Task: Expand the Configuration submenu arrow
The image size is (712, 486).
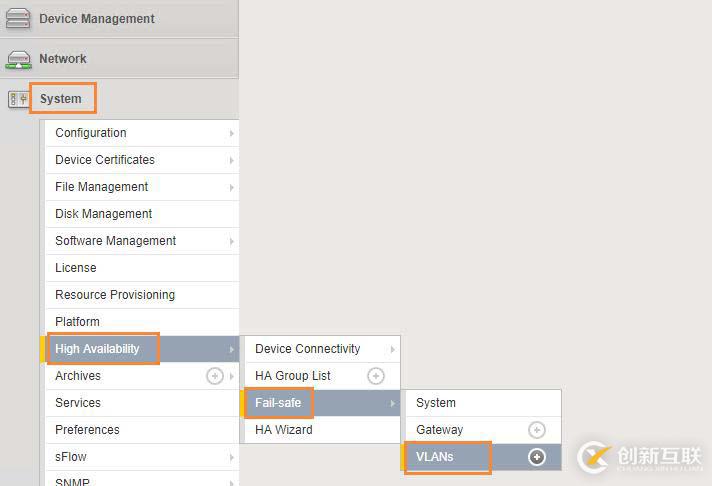Action: click(x=231, y=133)
